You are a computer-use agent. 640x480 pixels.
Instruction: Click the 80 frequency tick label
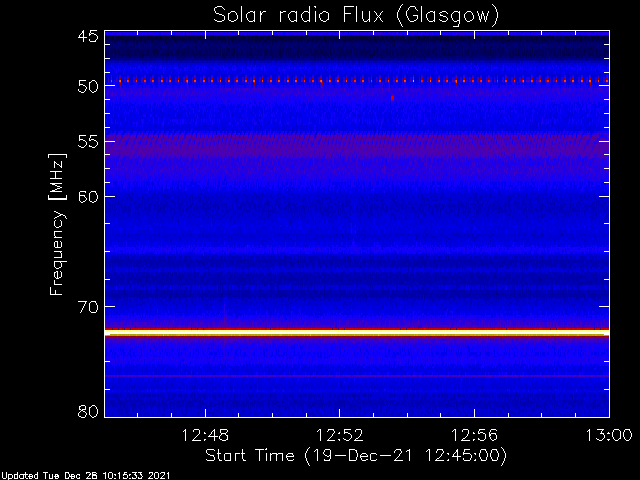[88, 411]
